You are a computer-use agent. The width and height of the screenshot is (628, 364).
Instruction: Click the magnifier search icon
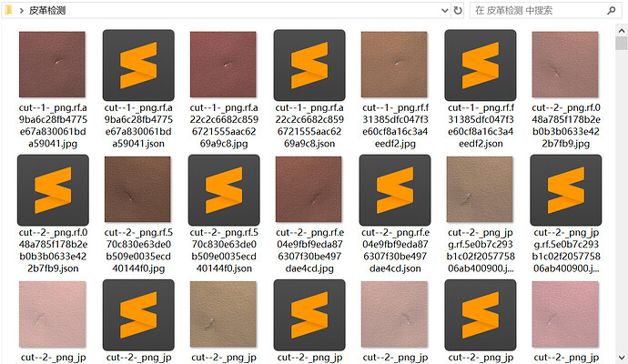click(x=612, y=10)
